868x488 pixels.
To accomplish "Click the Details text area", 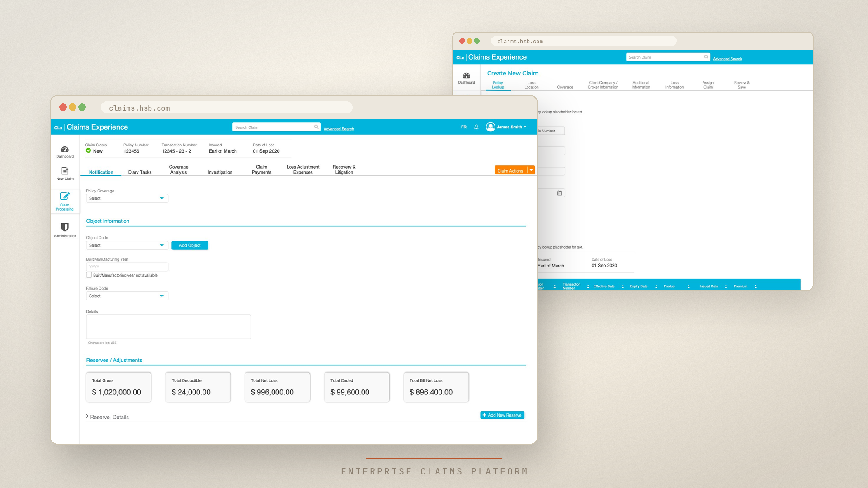I will point(169,327).
